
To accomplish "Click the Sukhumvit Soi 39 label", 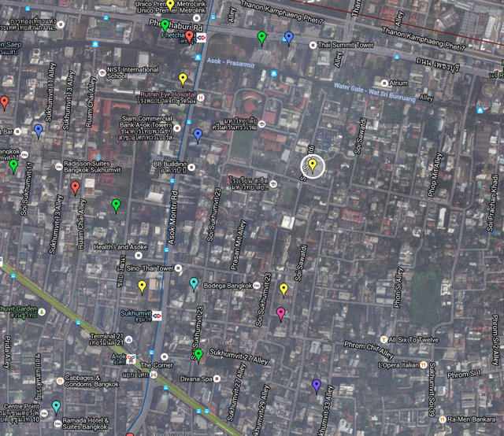I will [x=432, y=390].
